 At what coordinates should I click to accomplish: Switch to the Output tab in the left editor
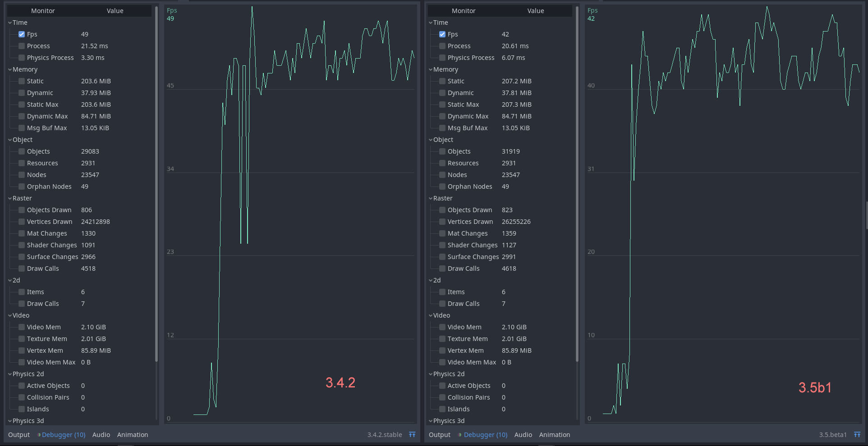click(18, 434)
